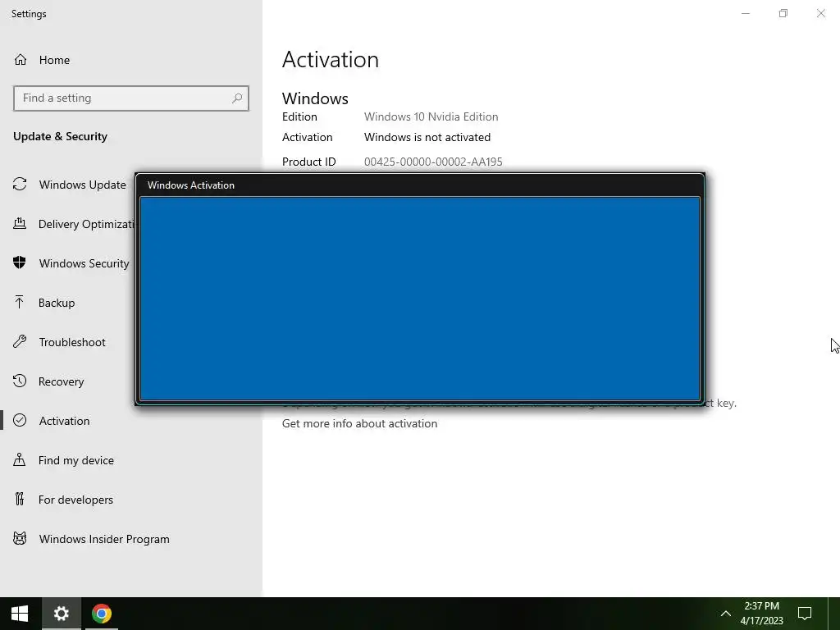This screenshot has width=840, height=630.
Task: Click the Windows 10 Nvidia Edition text
Action: coord(431,116)
